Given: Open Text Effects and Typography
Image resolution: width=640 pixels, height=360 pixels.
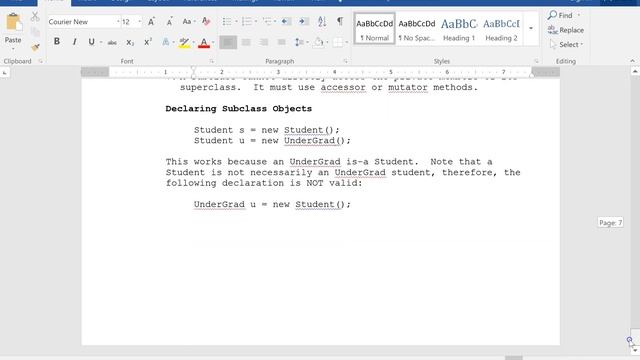Looking at the screenshot, I should [166, 42].
